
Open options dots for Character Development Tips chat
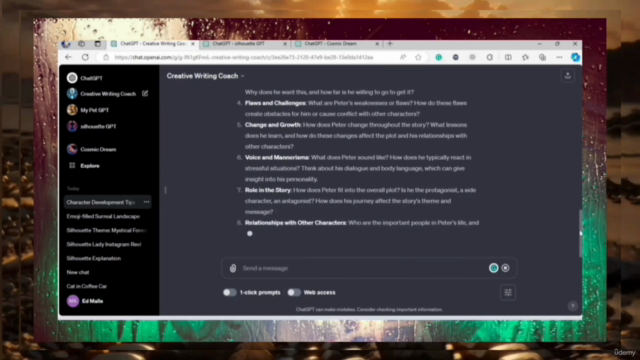pos(146,202)
